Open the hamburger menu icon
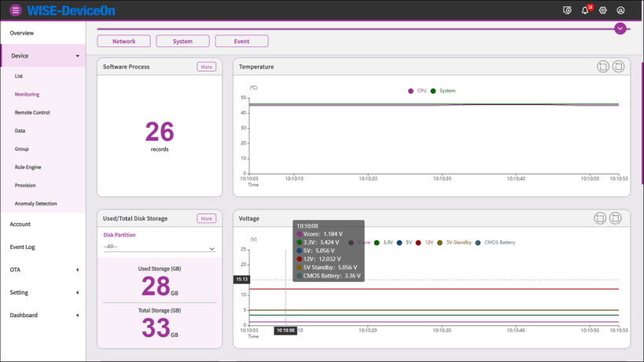The image size is (644, 362). pyautogui.click(x=16, y=10)
